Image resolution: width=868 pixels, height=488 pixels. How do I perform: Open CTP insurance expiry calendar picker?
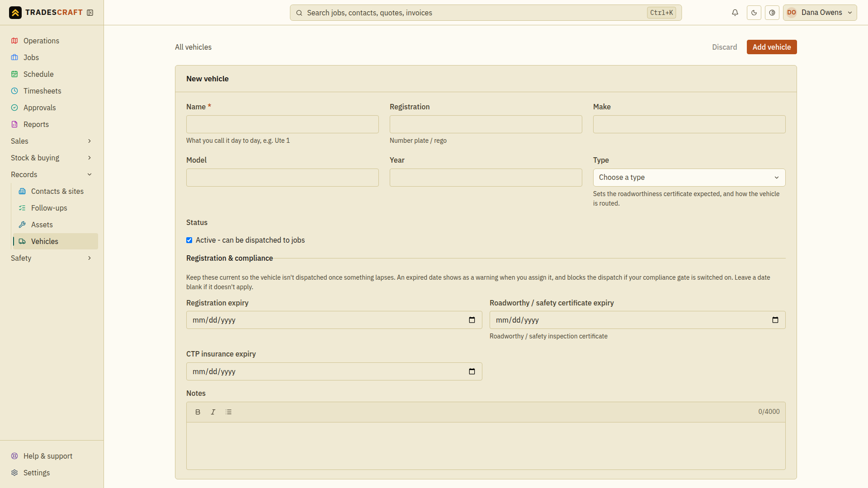472,371
